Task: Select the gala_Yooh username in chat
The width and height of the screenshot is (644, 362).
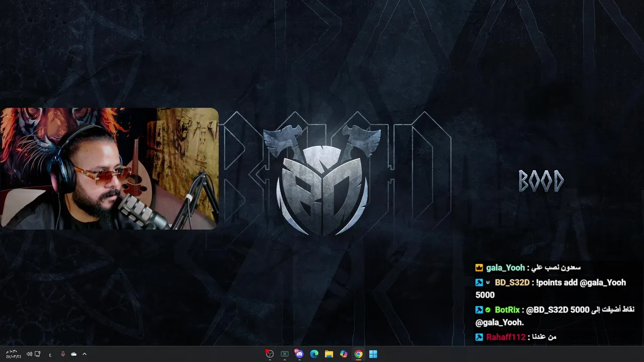Action: [506, 268]
